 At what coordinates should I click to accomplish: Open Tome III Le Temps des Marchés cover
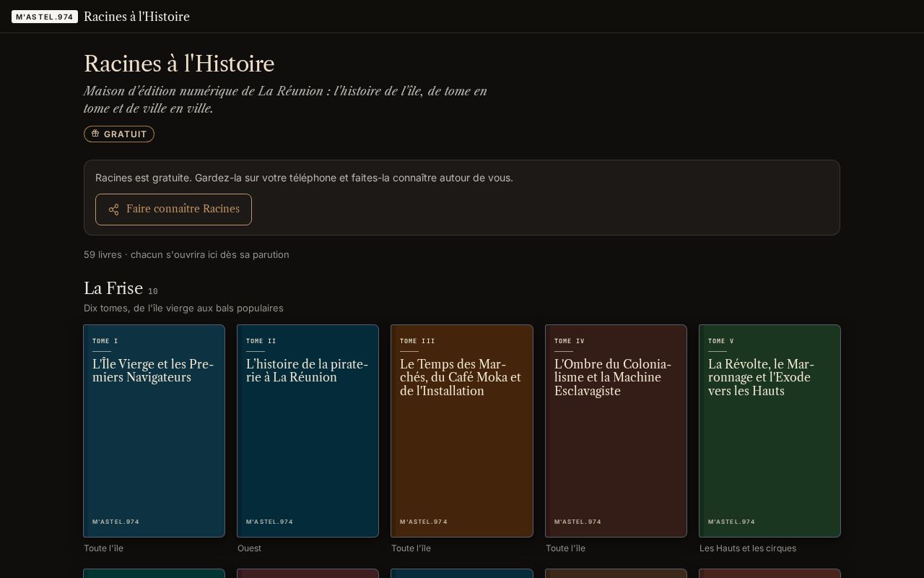462,431
